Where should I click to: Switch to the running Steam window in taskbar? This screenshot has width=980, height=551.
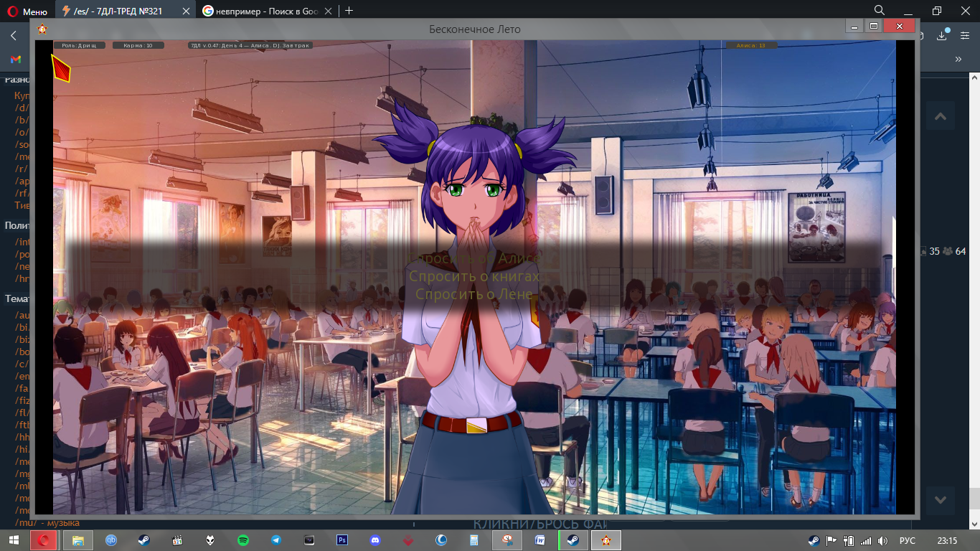[573, 540]
